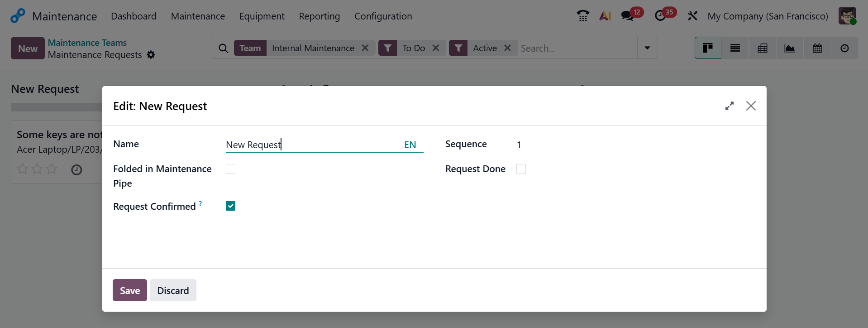Screen dimensions: 868x328
Task: Tick the Request Done checkbox
Action: coord(521,169)
